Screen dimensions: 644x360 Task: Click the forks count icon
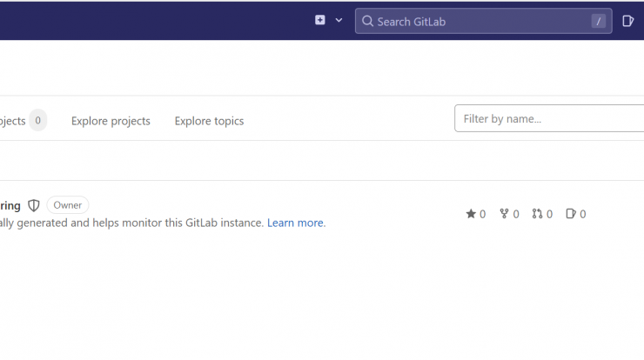pos(504,214)
